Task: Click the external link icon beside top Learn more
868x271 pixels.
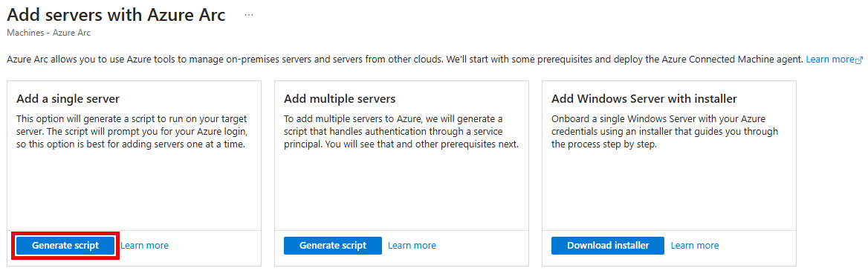Action: 859,60
